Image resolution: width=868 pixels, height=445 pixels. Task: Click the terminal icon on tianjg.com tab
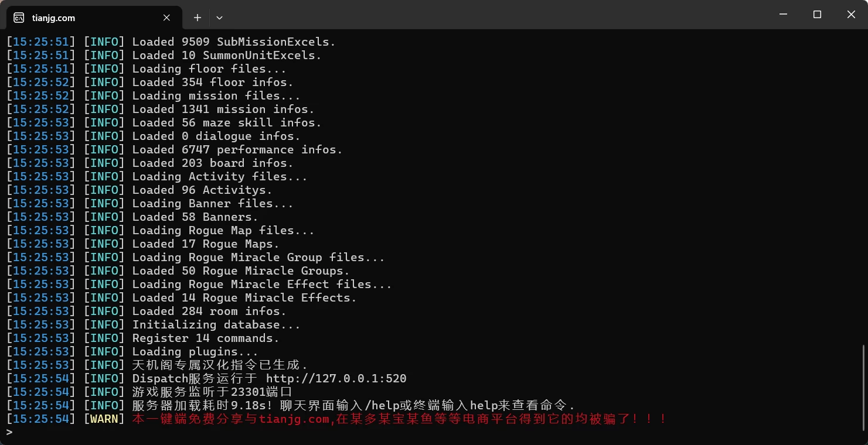tap(19, 18)
